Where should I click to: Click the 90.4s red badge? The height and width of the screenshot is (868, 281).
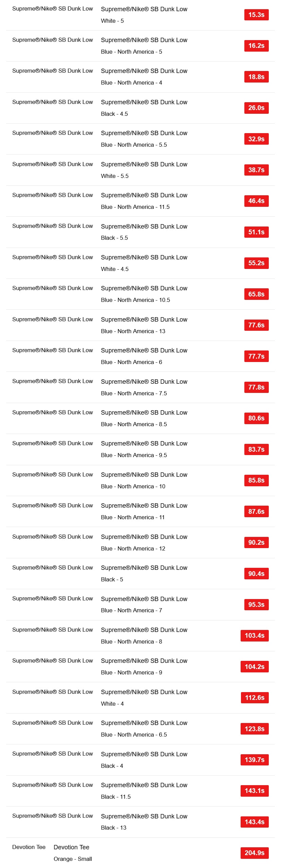point(256,574)
